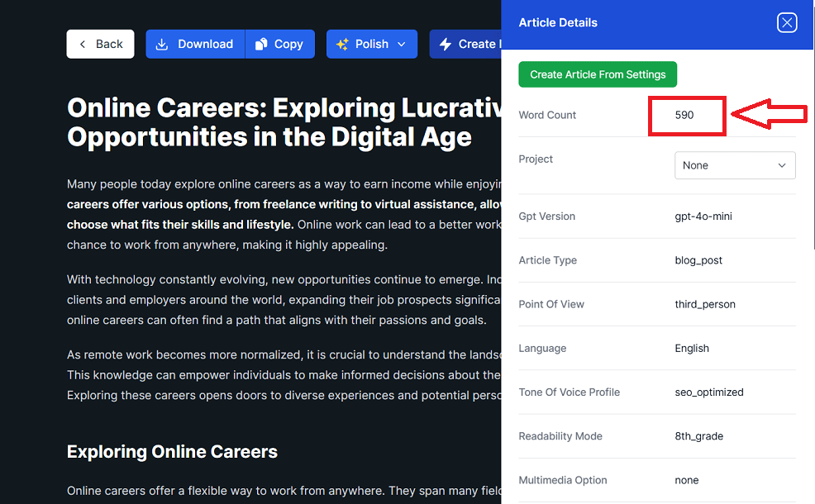Click the third_person Point Of View value
815x504 pixels.
[x=704, y=304]
